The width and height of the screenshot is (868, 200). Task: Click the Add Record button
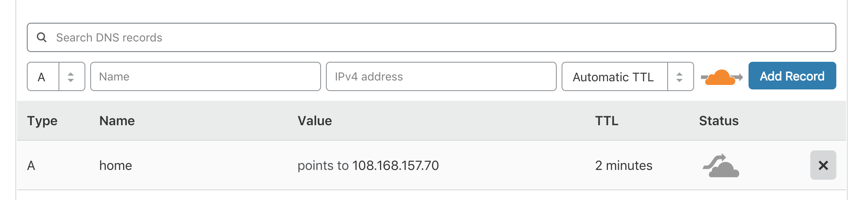coord(792,76)
